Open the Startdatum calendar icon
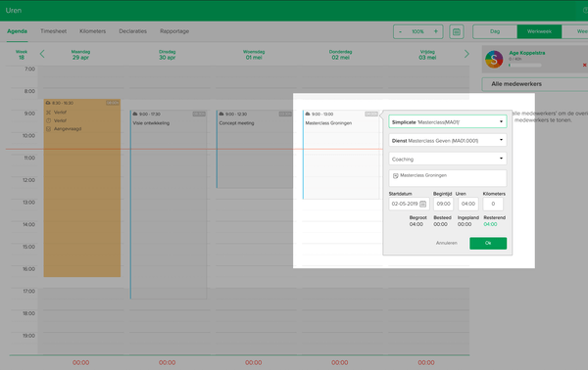Screen dimensions: 588x370 pyautogui.click(x=422, y=204)
